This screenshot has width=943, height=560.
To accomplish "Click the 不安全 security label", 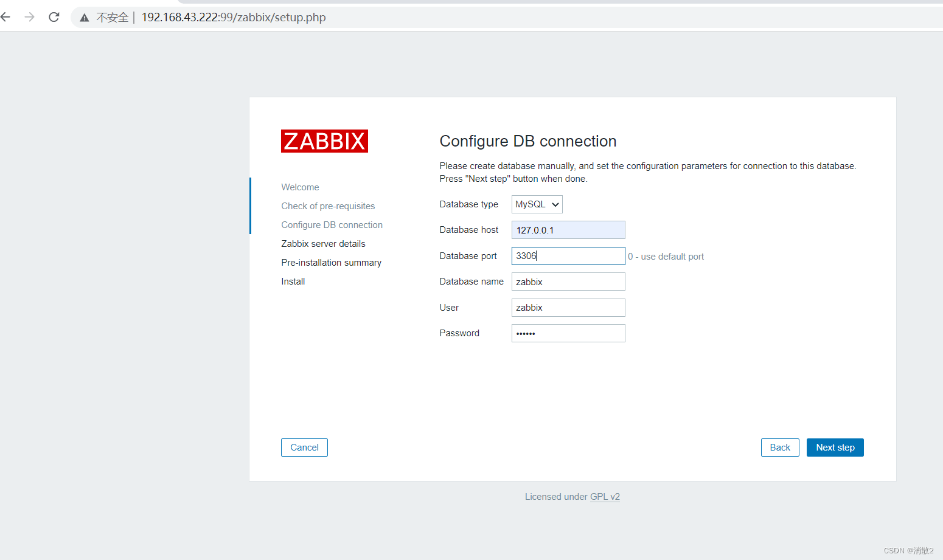I will (113, 18).
